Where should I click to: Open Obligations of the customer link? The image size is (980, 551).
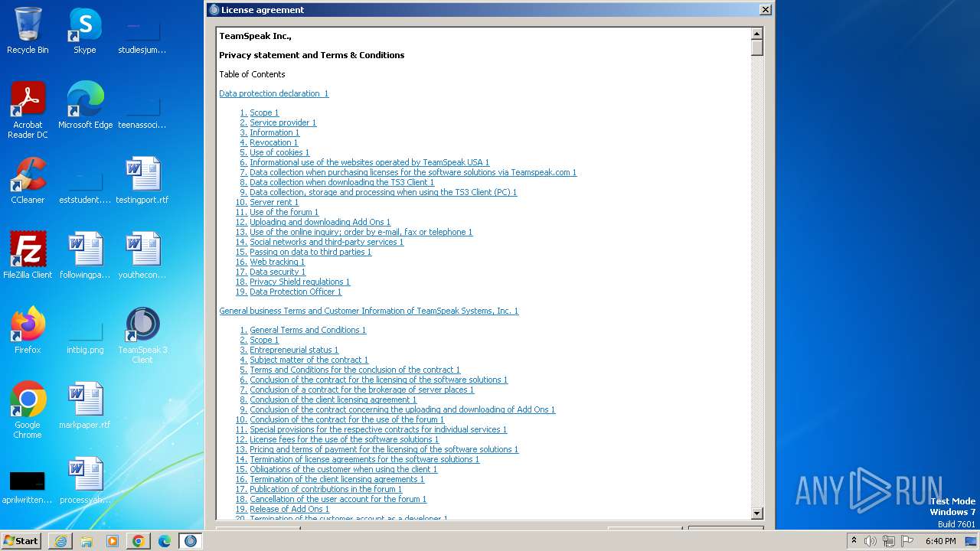343,469
